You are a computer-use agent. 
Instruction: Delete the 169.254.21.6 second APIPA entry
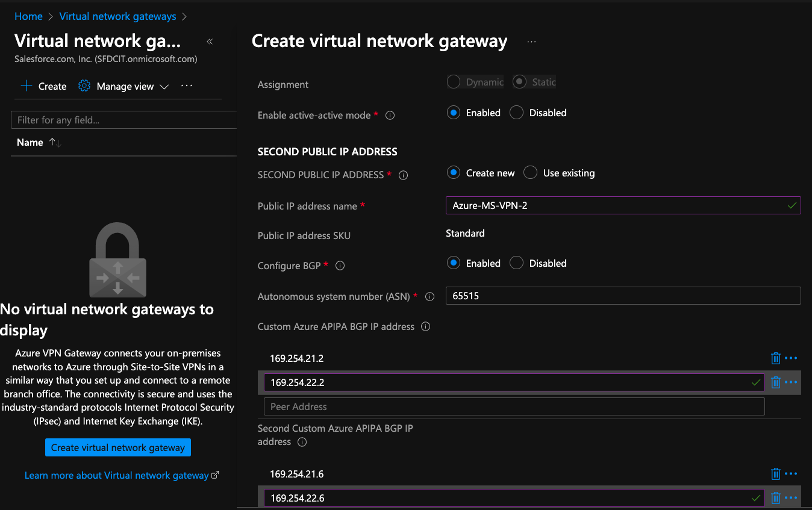coord(775,473)
